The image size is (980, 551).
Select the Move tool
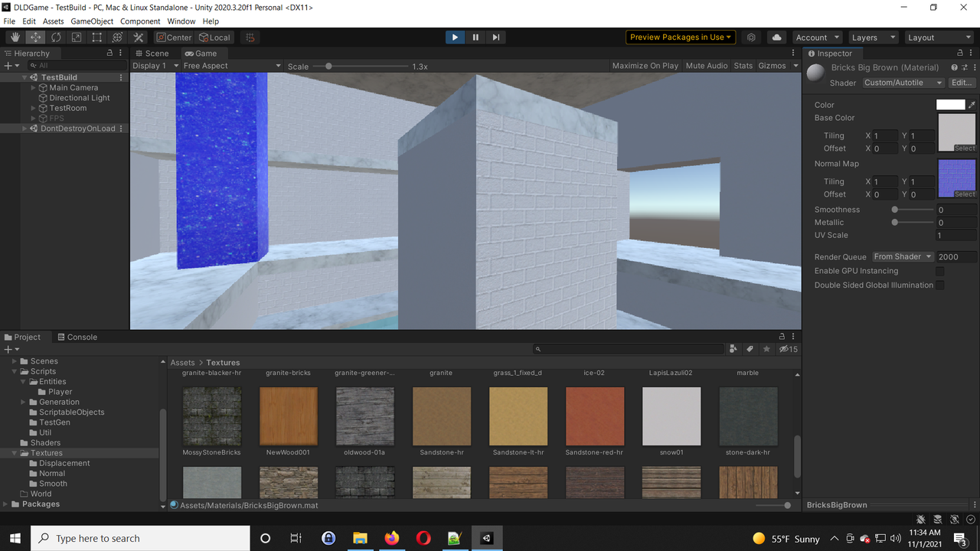click(35, 37)
